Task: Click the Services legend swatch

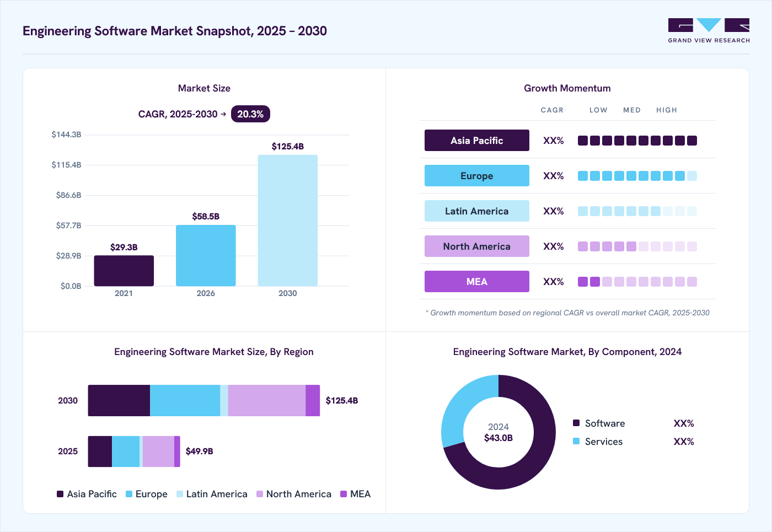Action: tap(576, 441)
